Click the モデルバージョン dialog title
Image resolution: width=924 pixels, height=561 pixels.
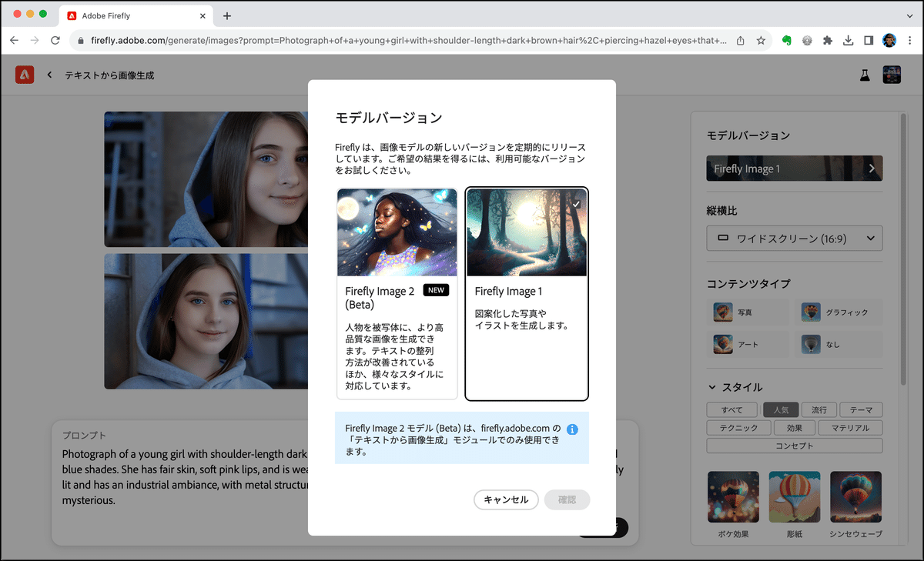pyautogui.click(x=389, y=118)
